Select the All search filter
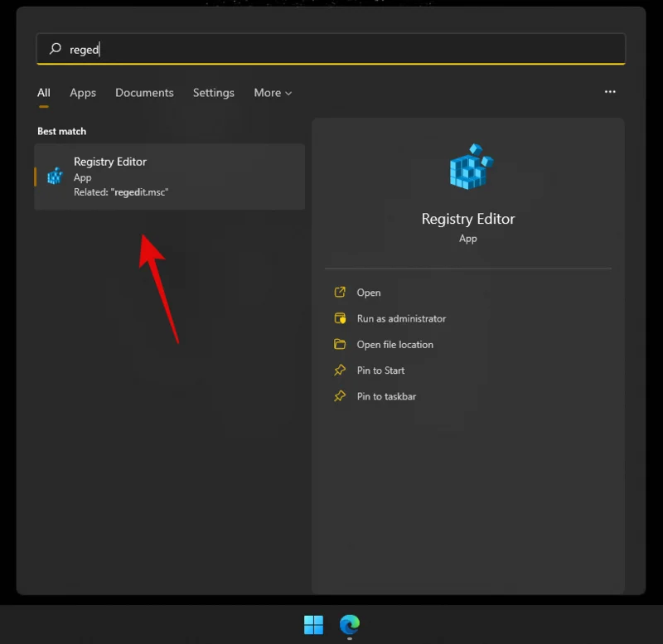Screen dimensions: 663x644 [43, 93]
